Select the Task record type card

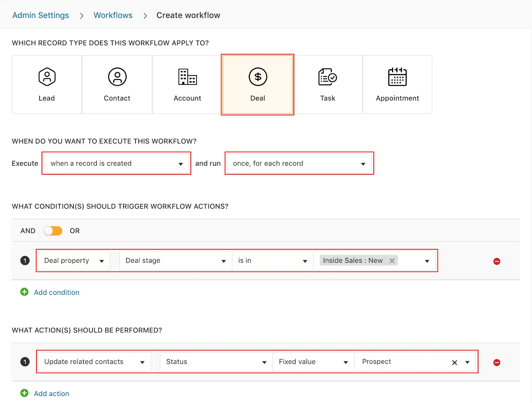point(328,85)
